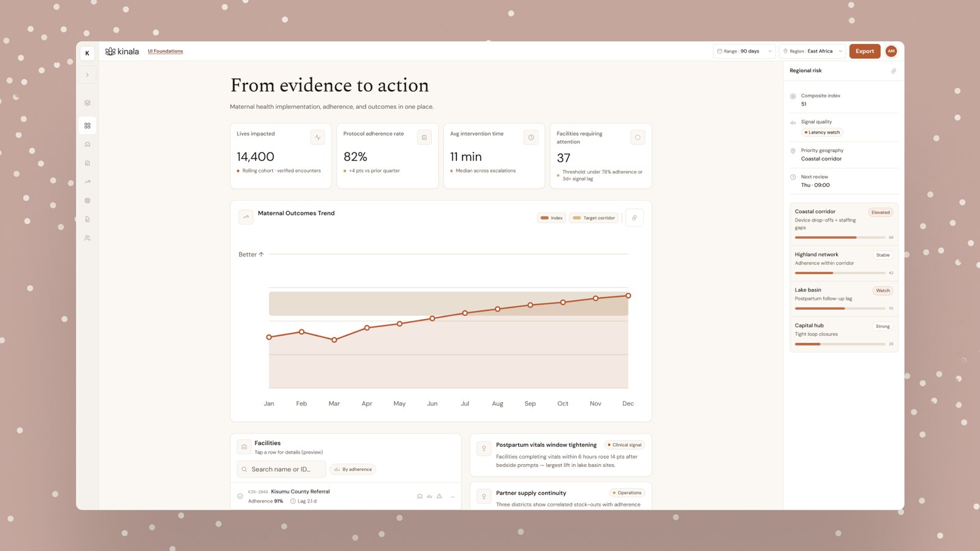Click the Stable badge on Highland network
980x551 pixels.
point(883,255)
